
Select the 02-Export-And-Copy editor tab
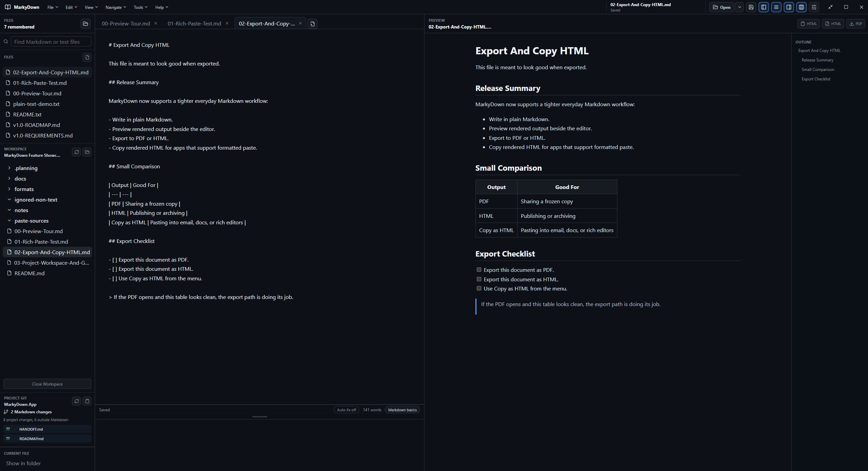pyautogui.click(x=267, y=23)
